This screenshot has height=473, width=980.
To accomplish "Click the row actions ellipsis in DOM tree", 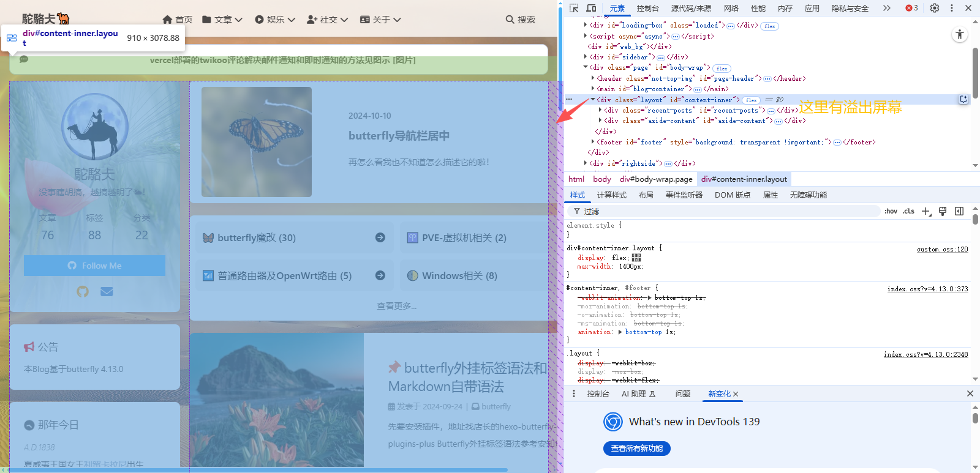I will (569, 99).
